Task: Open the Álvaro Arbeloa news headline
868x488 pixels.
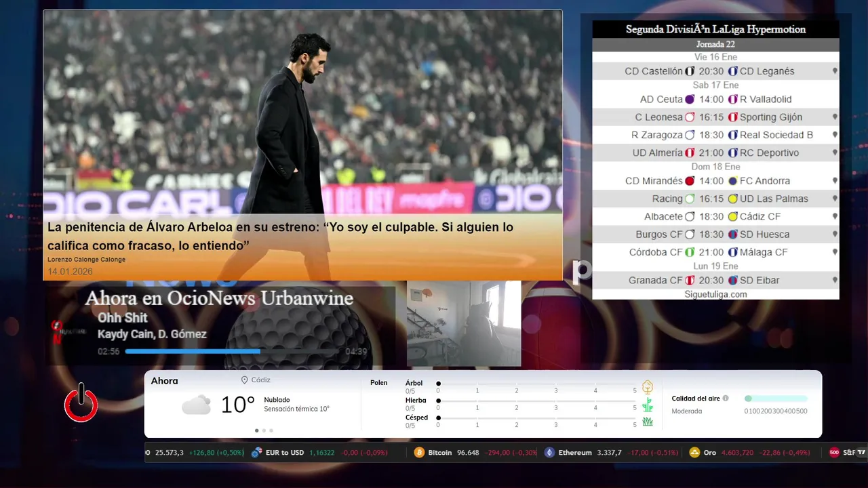Action: [280, 236]
